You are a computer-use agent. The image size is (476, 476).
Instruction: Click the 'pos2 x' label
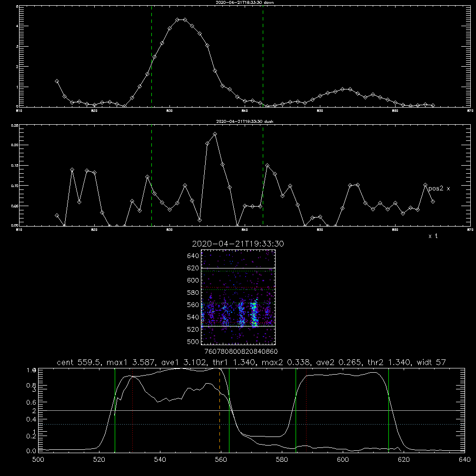coord(439,188)
